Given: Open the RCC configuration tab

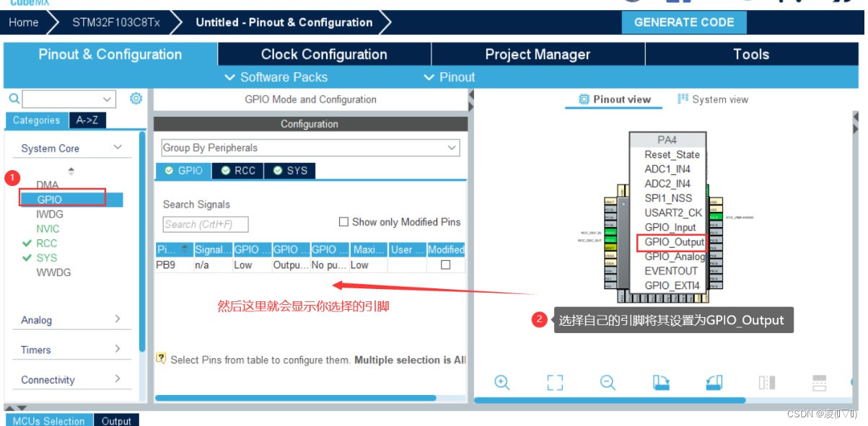Looking at the screenshot, I should [239, 171].
